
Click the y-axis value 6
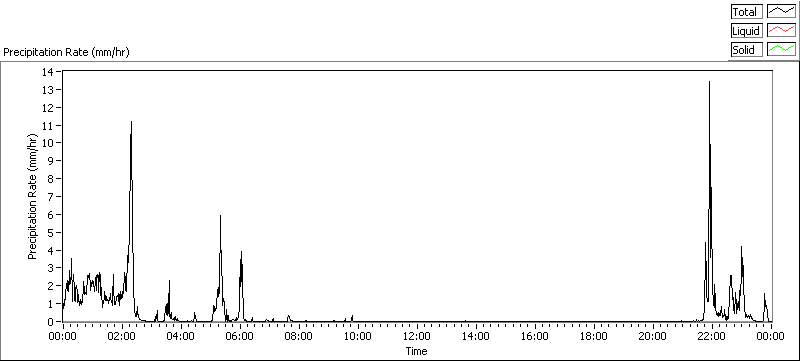tap(52, 215)
